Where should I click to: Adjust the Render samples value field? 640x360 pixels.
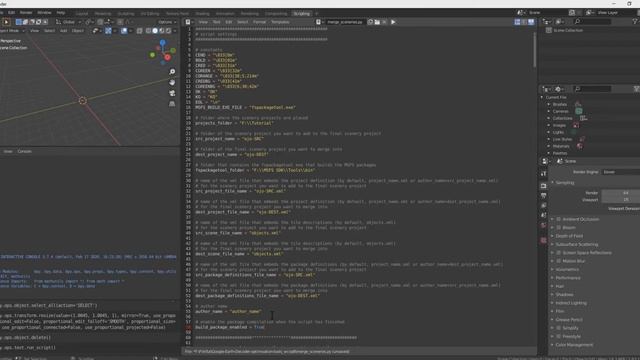pos(620,193)
